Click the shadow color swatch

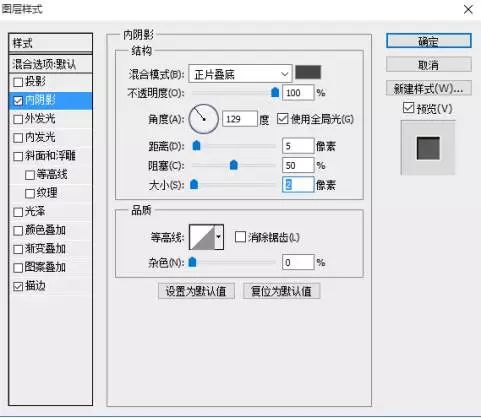(308, 72)
